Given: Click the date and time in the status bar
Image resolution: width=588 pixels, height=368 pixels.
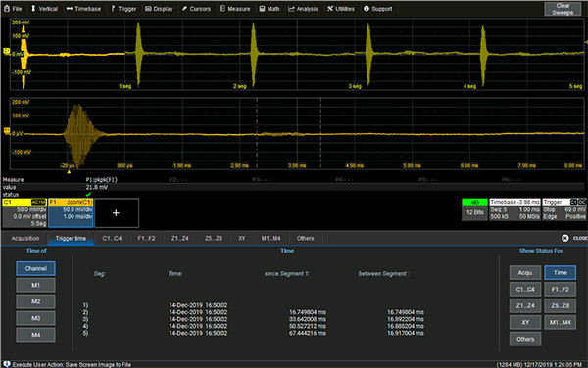Looking at the screenshot, I should point(553,364).
